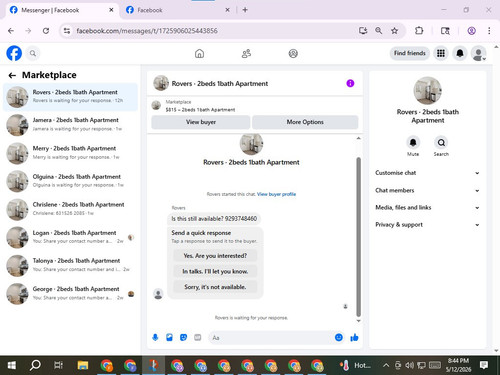Open the Rovers conversation in list

click(70, 97)
